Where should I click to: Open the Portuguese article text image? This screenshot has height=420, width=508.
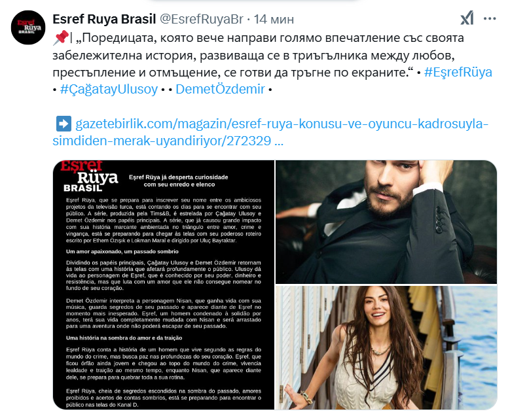pyautogui.click(x=164, y=285)
